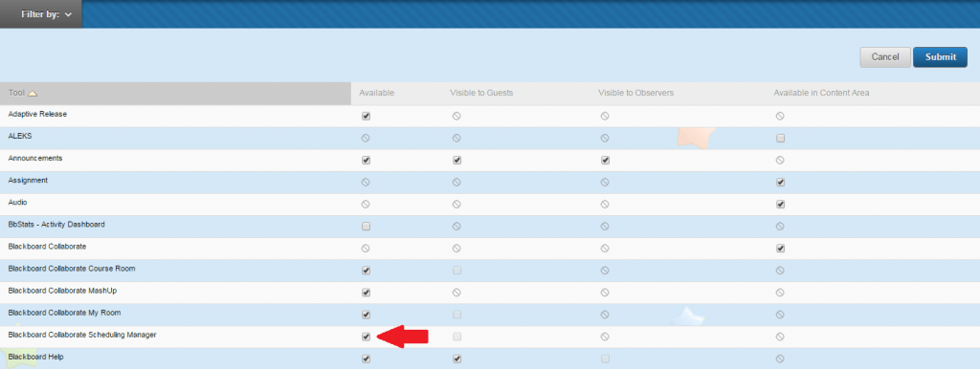
Task: Click Visible to Guests checkbox for Scheduling Manager
Action: coord(457,336)
